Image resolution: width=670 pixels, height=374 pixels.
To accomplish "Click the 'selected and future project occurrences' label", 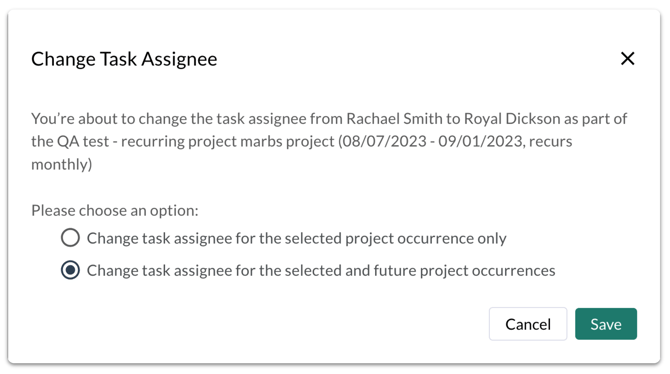I will [321, 271].
